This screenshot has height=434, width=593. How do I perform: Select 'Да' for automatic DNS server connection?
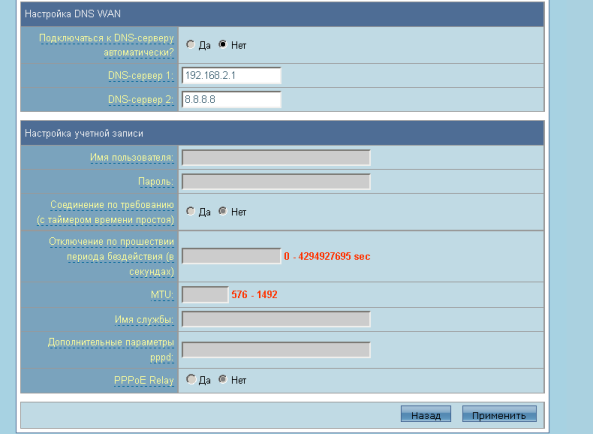(190, 45)
